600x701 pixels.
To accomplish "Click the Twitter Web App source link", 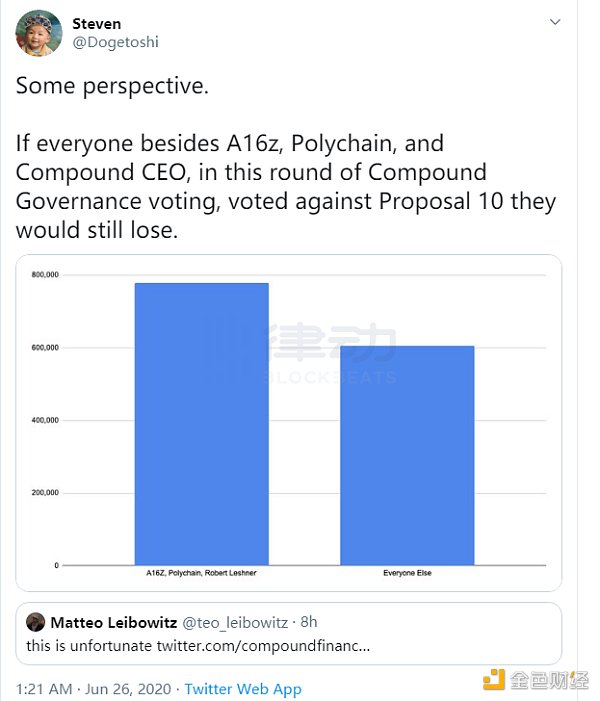I will tap(243, 689).
